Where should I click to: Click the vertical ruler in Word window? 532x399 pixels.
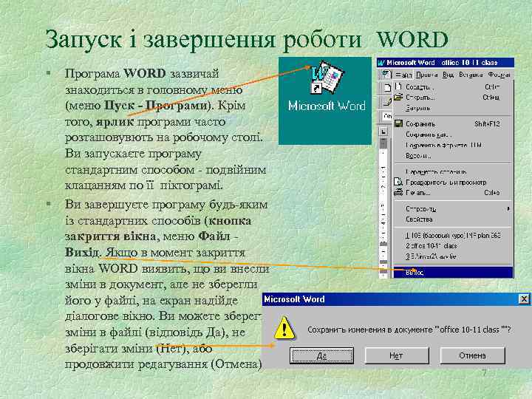(383, 207)
